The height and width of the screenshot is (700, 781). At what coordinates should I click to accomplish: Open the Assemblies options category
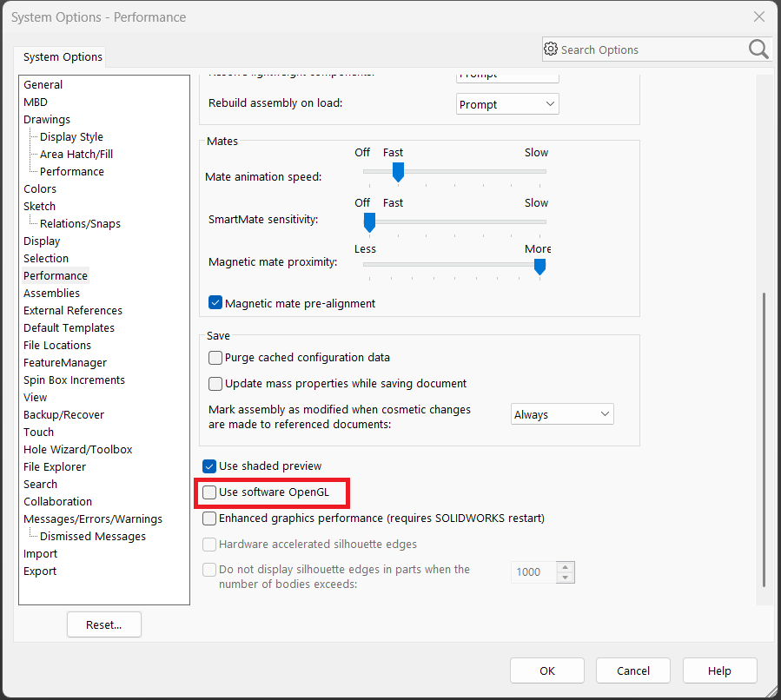click(x=51, y=293)
